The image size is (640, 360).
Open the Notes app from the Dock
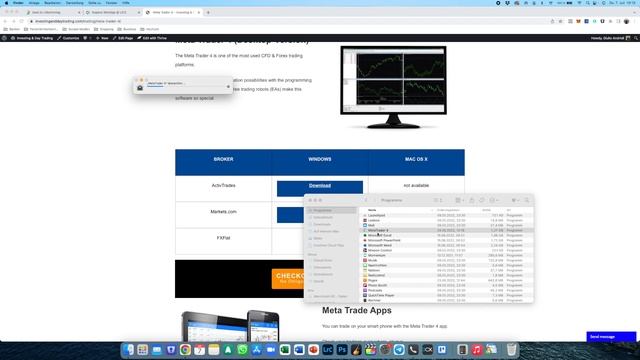tap(213, 350)
